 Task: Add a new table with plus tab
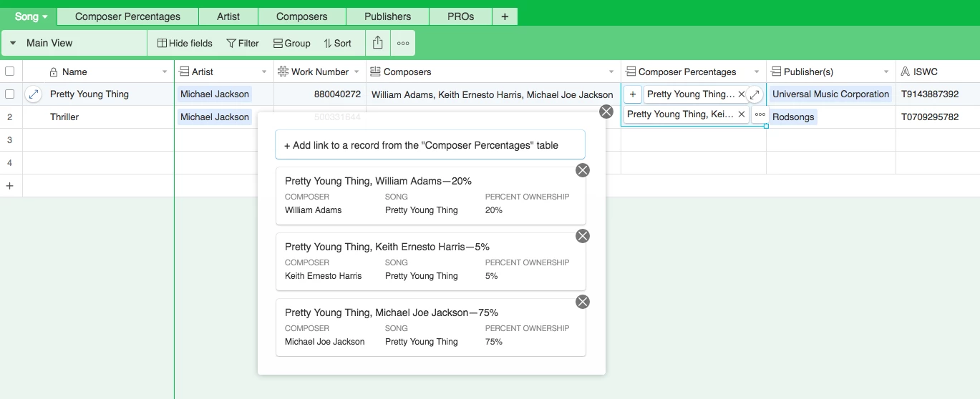pyautogui.click(x=505, y=16)
